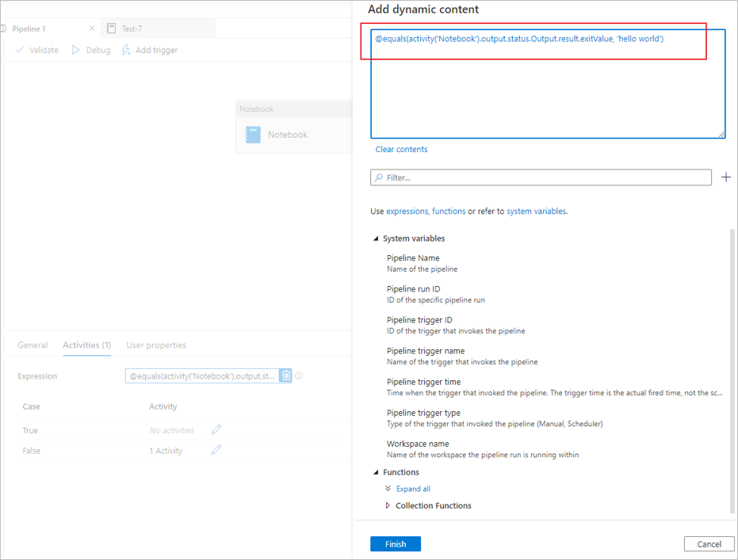This screenshot has height=560, width=738.
Task: Collapse the Functions section
Action: click(x=377, y=472)
